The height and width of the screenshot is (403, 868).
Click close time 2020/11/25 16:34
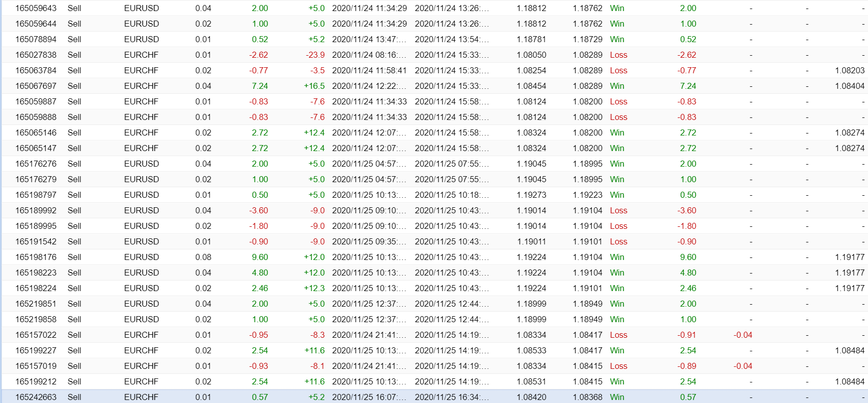coord(452,397)
